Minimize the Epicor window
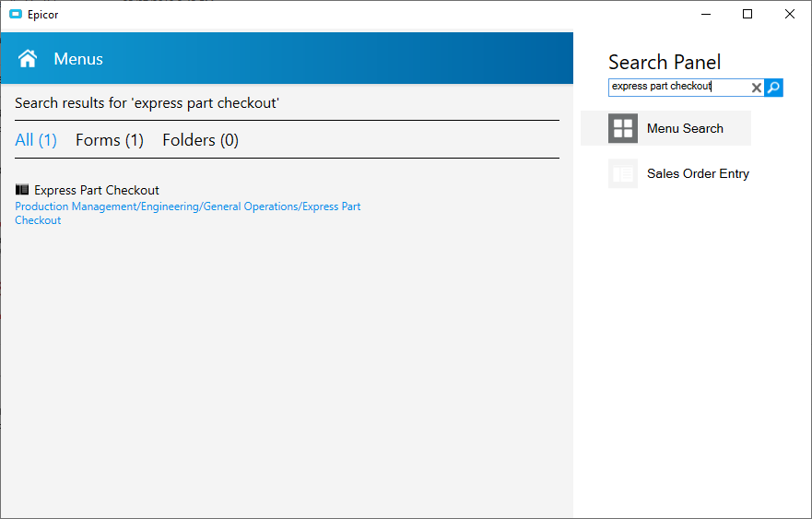This screenshot has height=519, width=812. point(706,14)
